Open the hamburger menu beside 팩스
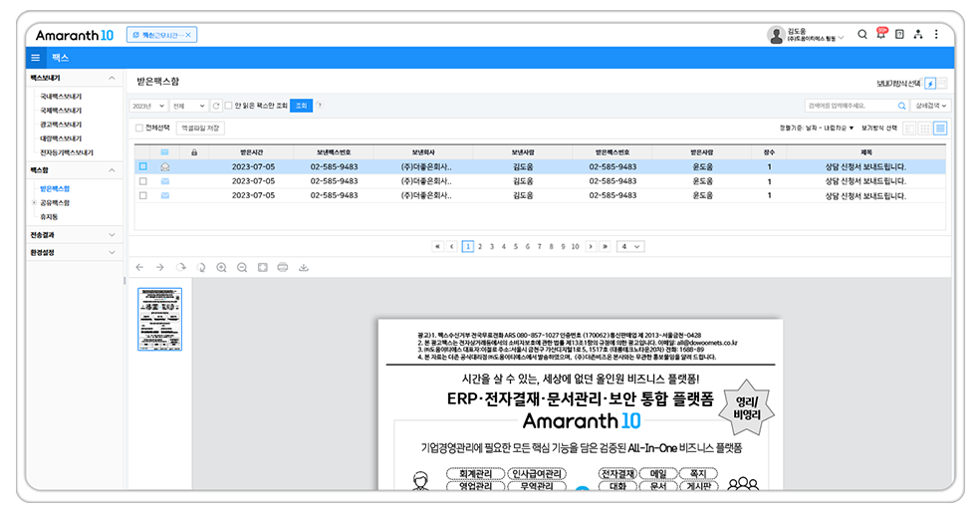The width and height of the screenshot is (980, 515). (36, 58)
